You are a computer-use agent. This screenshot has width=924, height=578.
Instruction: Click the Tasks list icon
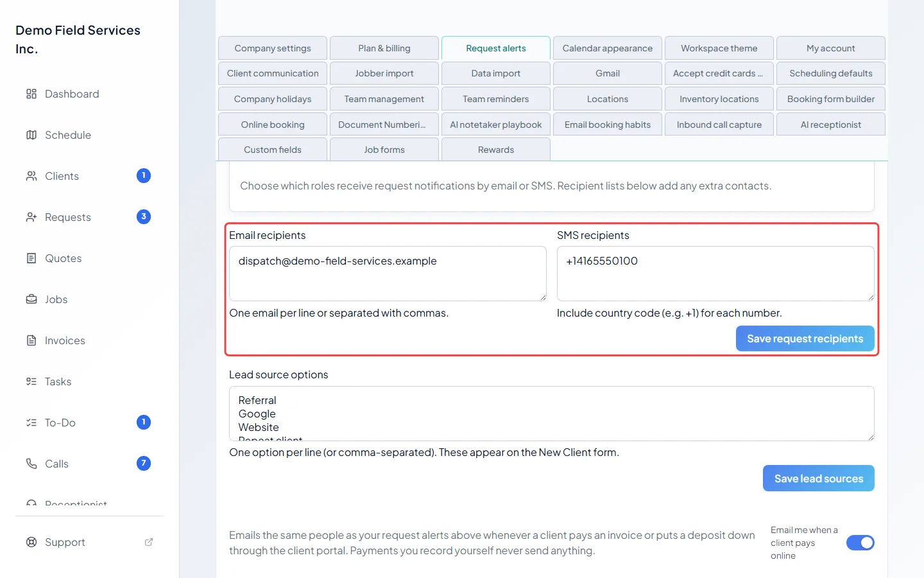click(31, 381)
